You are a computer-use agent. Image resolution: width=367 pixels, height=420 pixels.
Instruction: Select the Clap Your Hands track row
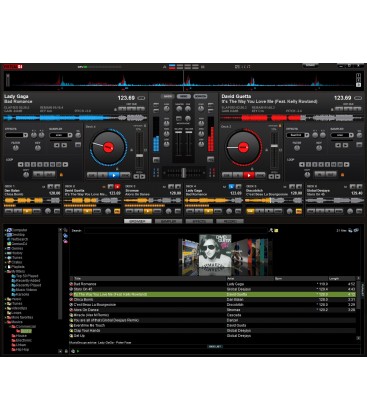click(x=213, y=331)
